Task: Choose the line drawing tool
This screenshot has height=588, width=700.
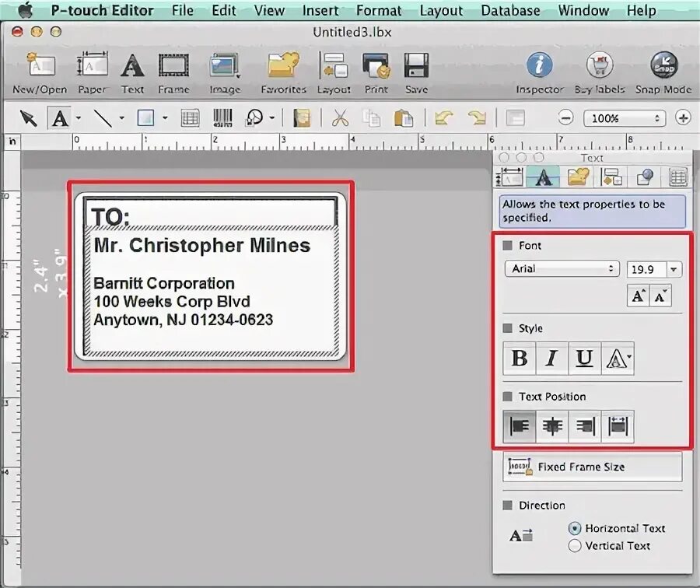Action: pos(102,118)
